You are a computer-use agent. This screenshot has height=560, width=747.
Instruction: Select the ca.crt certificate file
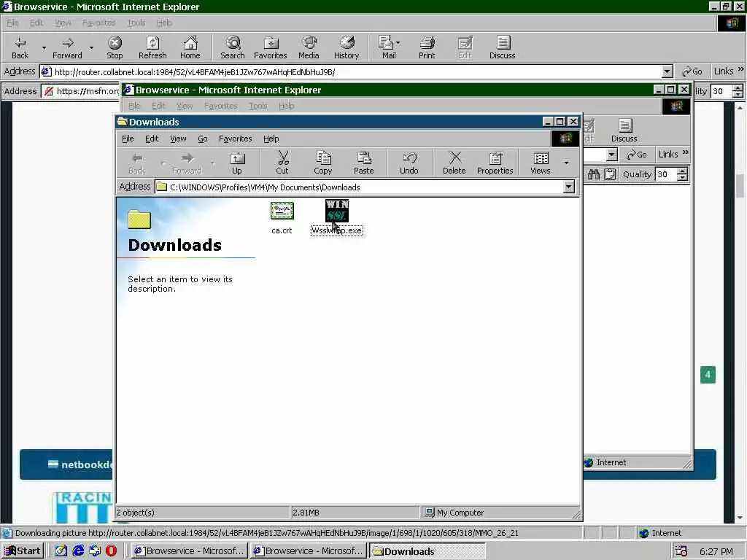282,218
